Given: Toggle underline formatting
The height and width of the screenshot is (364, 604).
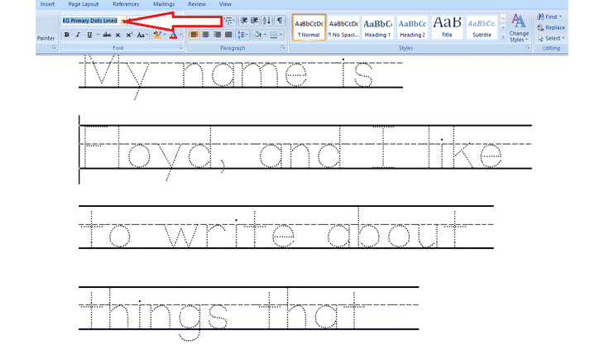Looking at the screenshot, I should (x=89, y=35).
